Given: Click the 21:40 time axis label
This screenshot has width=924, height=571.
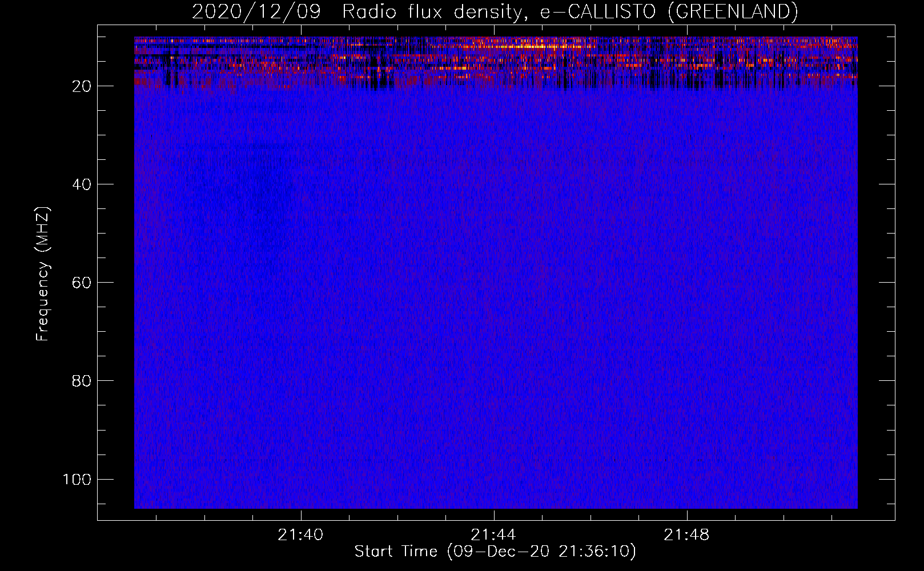Looking at the screenshot, I should [x=300, y=534].
